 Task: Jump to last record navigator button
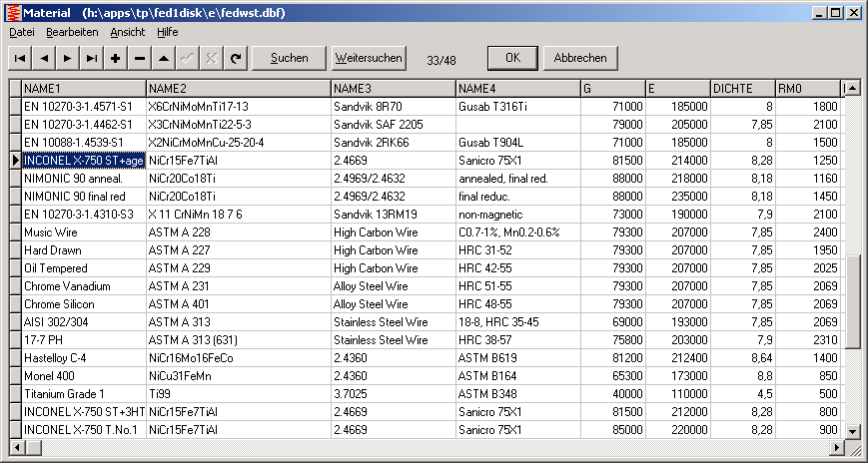tap(92, 58)
